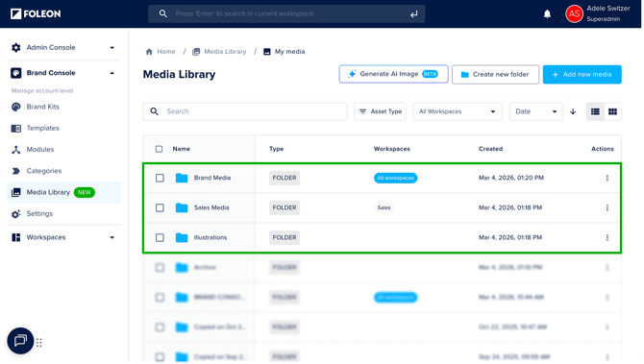This screenshot has height=364, width=644.
Task: Open actions menu for Illustrations
Action: click(607, 237)
